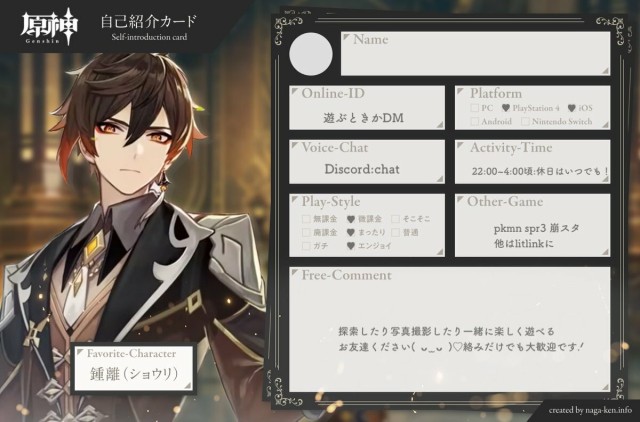
Task: Check the PC platform checkbox
Action: coord(475,108)
